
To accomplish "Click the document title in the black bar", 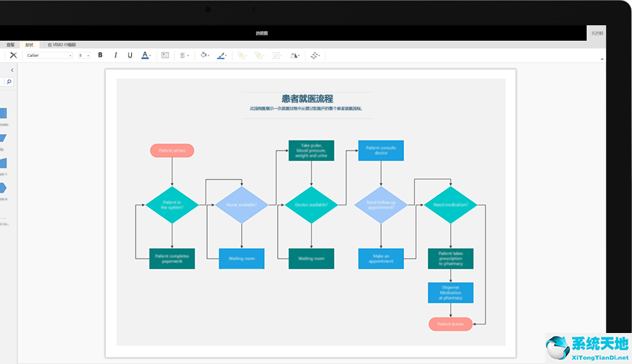I will 262,33.
